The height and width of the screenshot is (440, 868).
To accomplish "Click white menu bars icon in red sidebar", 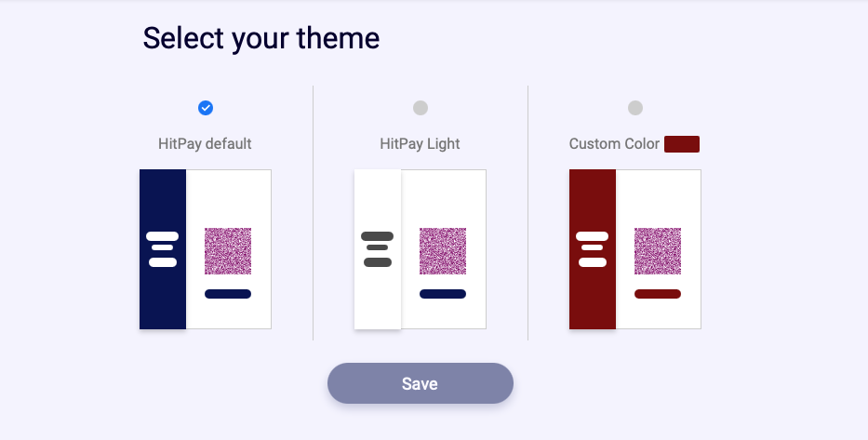I will point(592,249).
